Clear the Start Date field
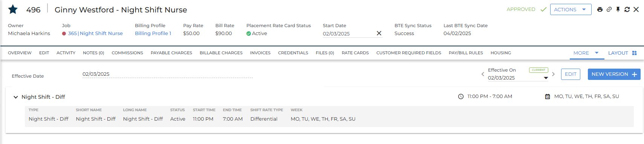 [379, 33]
